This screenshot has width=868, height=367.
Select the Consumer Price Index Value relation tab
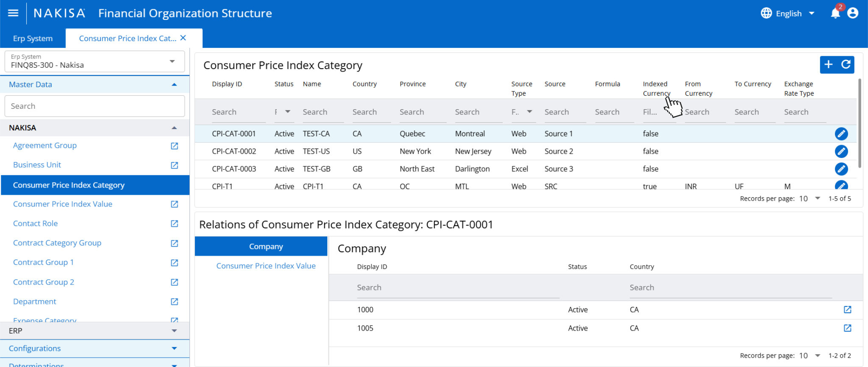[x=266, y=266]
